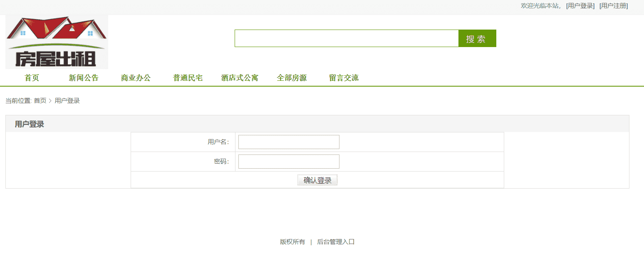
Task: Click the 欢迎光临本站 greeting text
Action: (540, 6)
